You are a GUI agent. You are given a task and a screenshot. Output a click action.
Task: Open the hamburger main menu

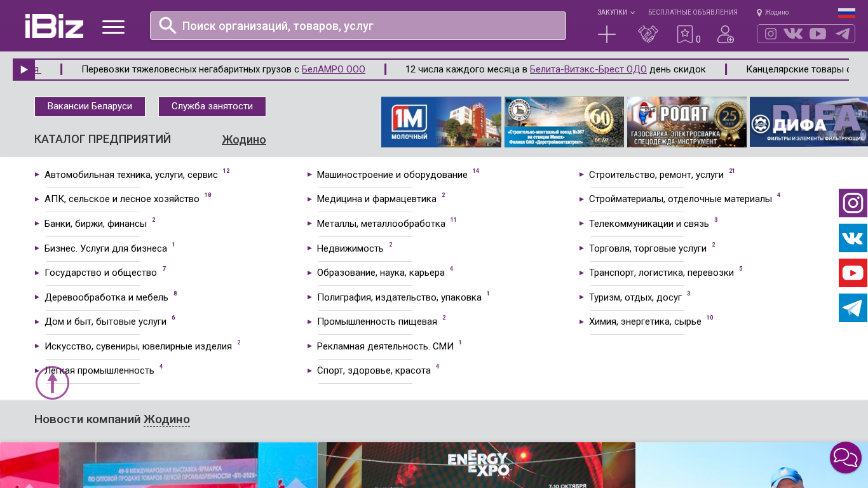coord(113,27)
